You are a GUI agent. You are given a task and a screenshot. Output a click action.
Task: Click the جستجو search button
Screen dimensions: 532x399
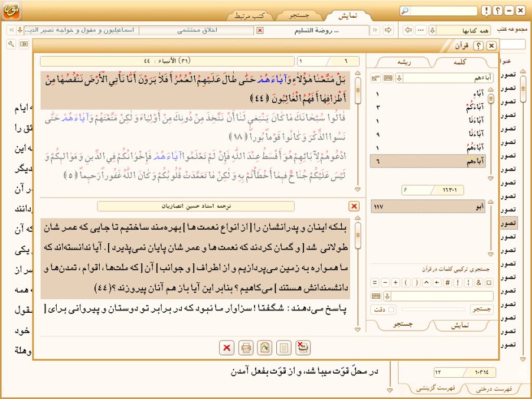481,309
